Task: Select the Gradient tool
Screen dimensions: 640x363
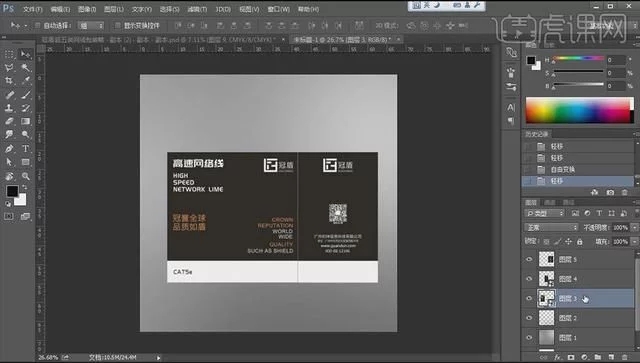Action: click(25, 121)
